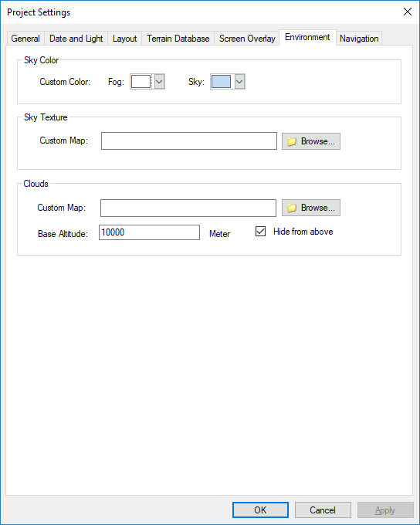Switch to the General tab
The image size is (420, 525).
tap(25, 39)
